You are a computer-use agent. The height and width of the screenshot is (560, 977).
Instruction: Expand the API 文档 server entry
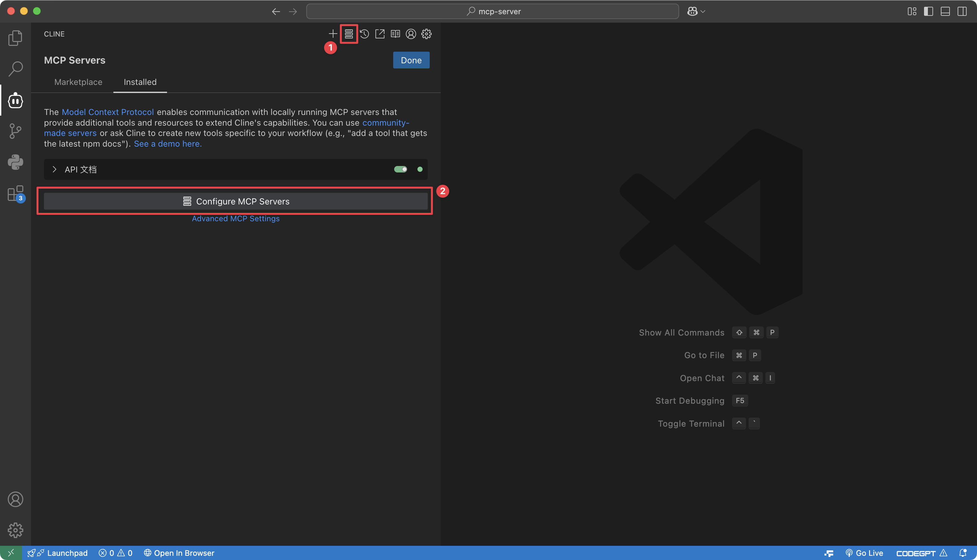[55, 169]
